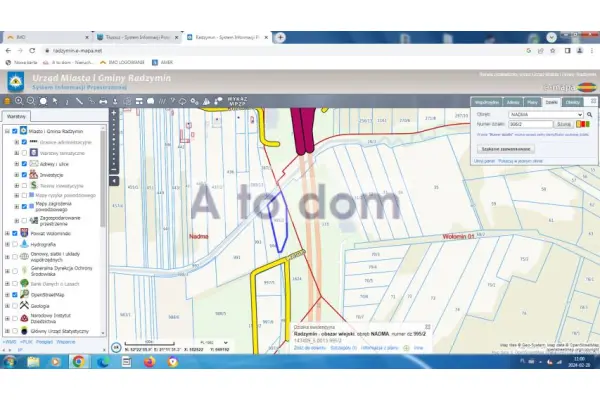600x400 pixels.
Task: Open the WYKAZ MPZP listing
Action: 237,101
